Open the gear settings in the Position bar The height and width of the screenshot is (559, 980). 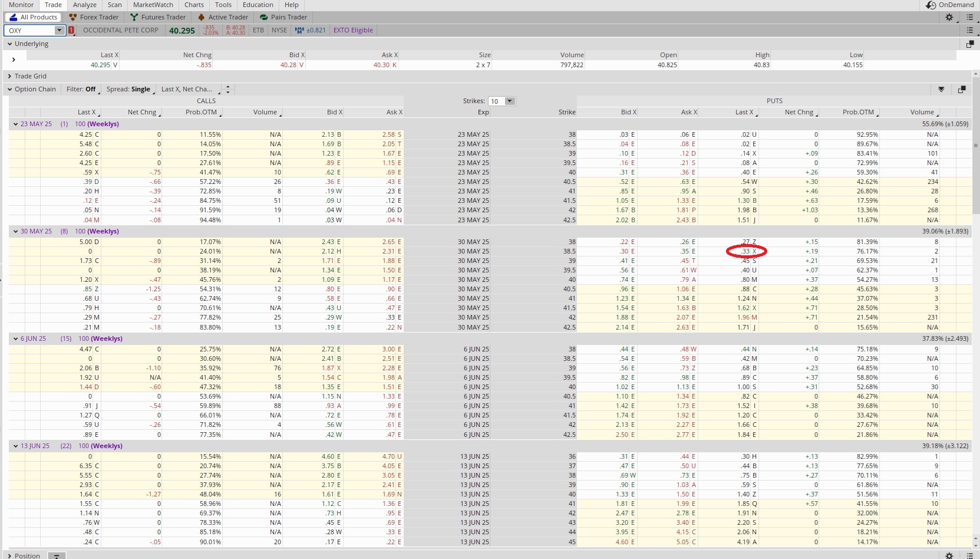coord(949,555)
